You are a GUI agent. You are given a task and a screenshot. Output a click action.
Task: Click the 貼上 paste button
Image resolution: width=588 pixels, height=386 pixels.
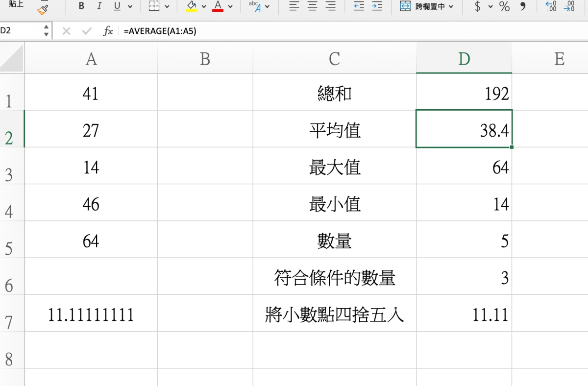coord(16,4)
